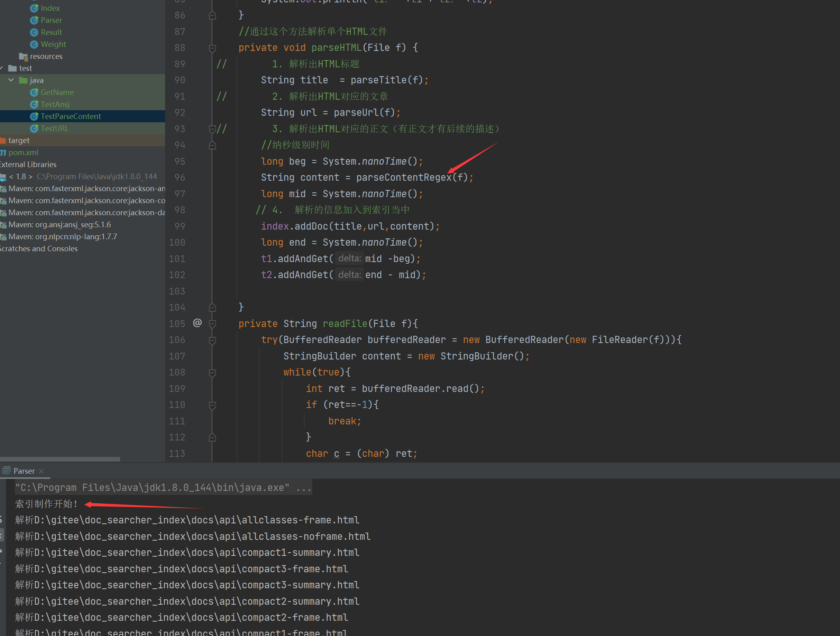Image resolution: width=840 pixels, height=636 pixels.
Task: Click the Index class icon
Action: coord(34,8)
